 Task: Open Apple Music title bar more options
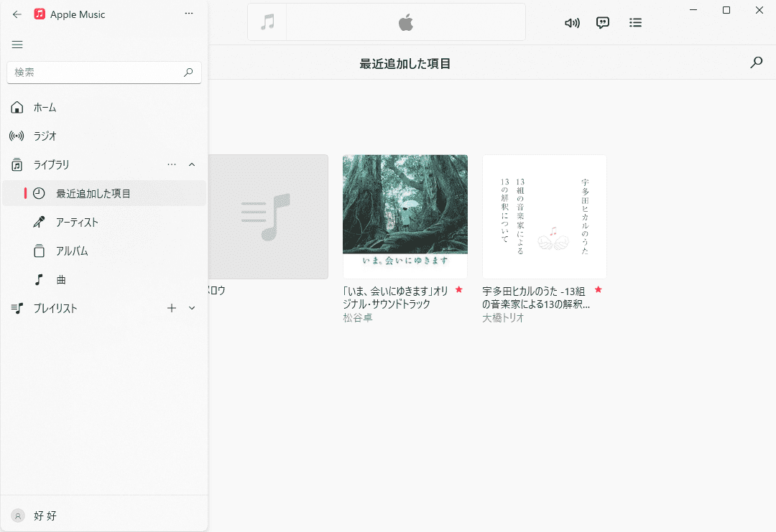pyautogui.click(x=189, y=14)
